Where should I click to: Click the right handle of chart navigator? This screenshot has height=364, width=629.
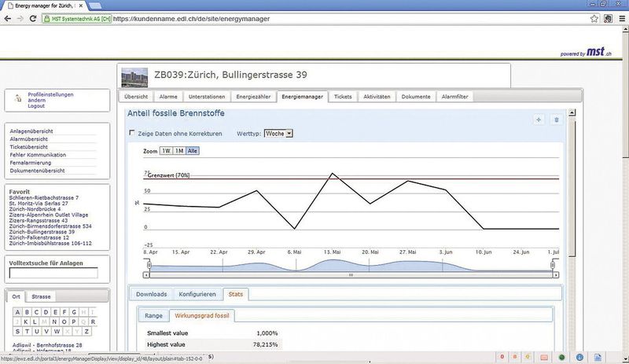coord(553,265)
